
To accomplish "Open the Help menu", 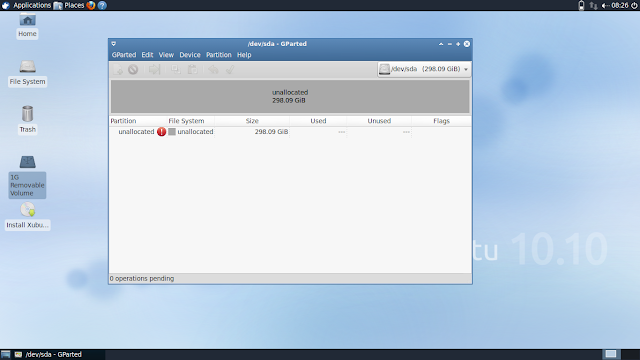I will (x=244, y=55).
